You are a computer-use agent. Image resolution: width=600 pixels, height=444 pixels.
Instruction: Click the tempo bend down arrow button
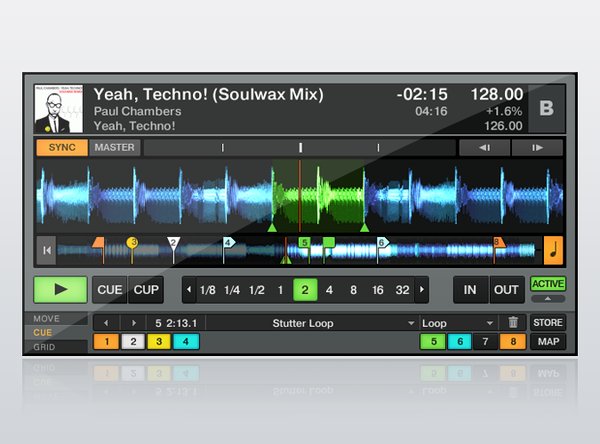tap(484, 148)
